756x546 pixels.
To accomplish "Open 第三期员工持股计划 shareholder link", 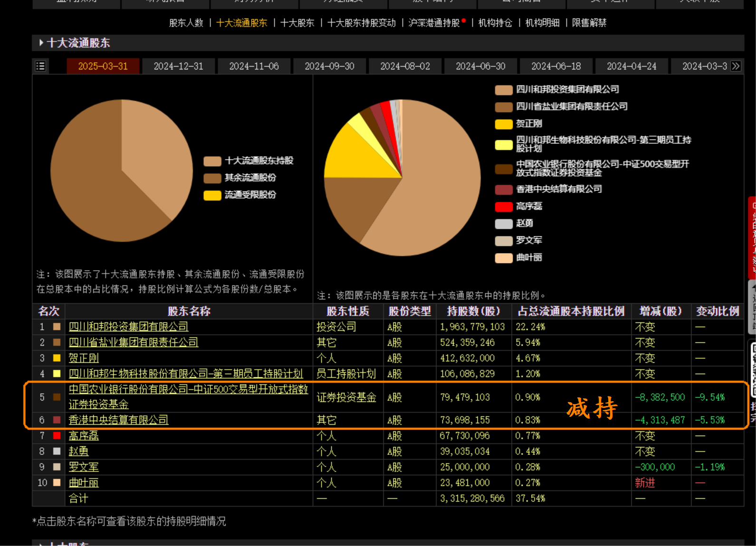I will coord(186,374).
